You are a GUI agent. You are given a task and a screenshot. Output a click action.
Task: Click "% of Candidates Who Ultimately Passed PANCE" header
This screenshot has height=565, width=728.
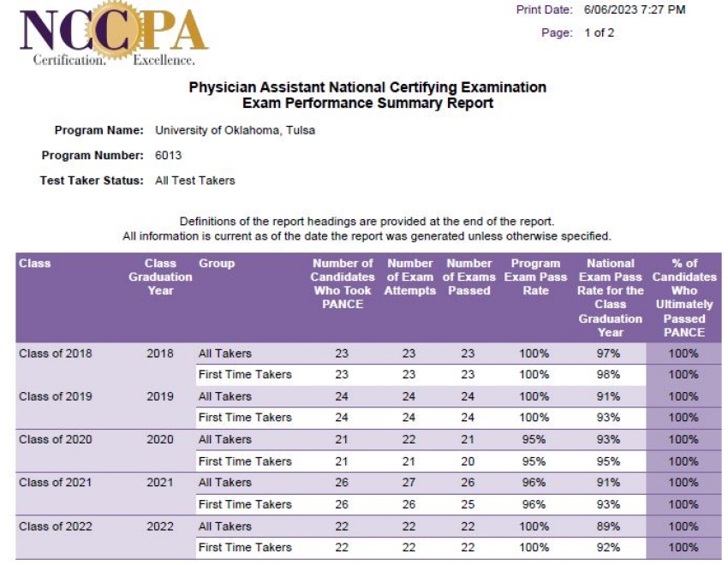(x=683, y=297)
